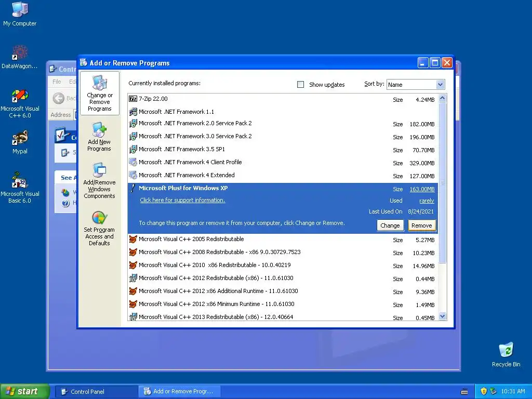Screen dimensions: 532x399
Task: Switch to the Control Panel taskbar button
Action: (96, 392)
